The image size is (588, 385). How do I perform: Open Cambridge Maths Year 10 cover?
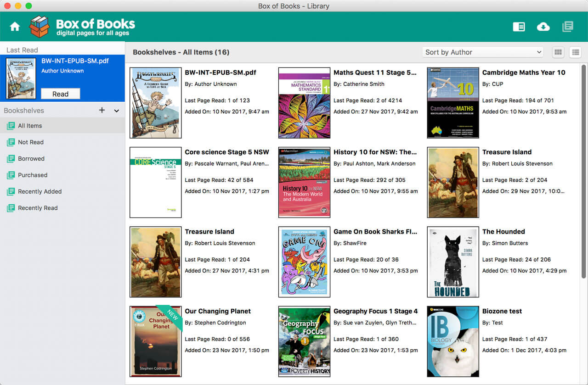[x=453, y=103]
